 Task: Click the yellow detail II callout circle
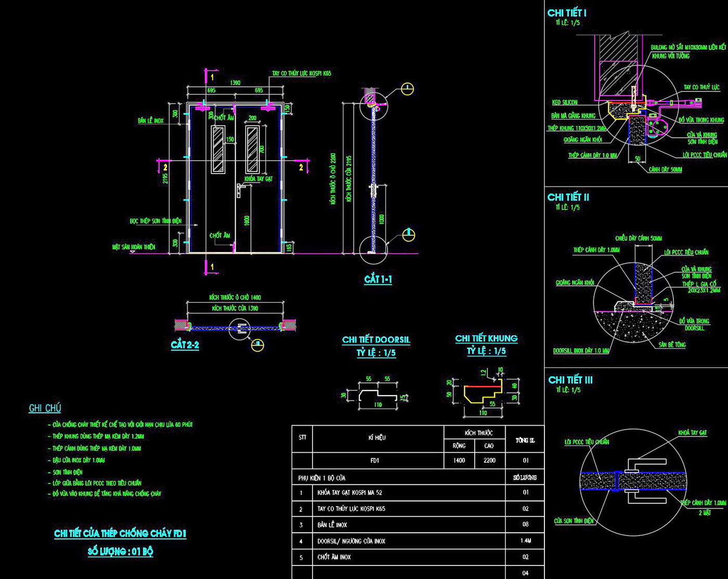point(409,234)
